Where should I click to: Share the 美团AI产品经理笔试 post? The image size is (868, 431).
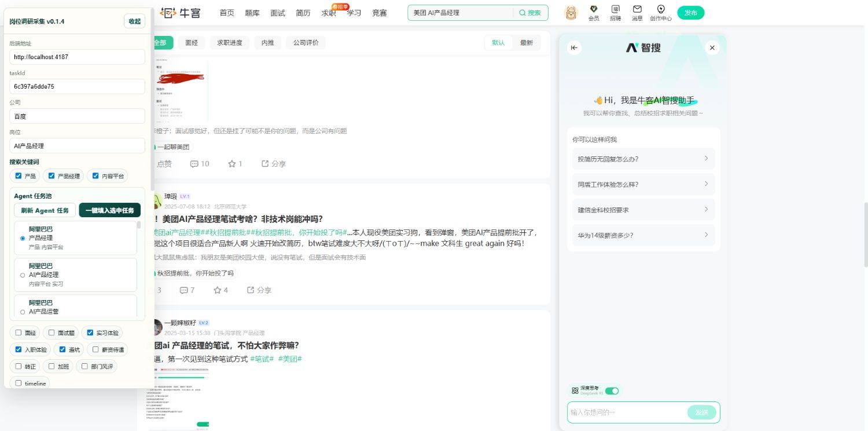pos(259,290)
